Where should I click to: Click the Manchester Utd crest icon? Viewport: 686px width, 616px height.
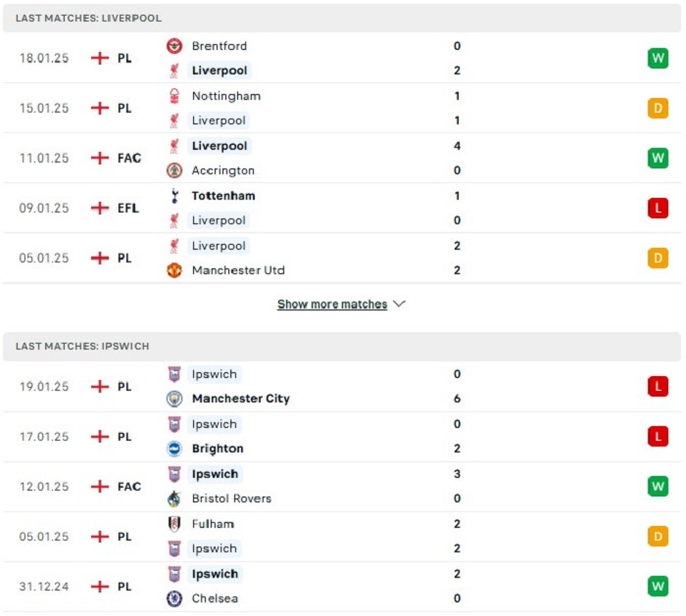174,270
